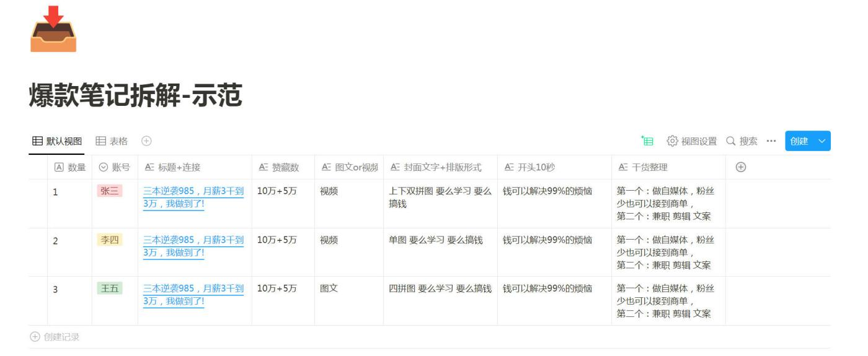Click the 赞藏数 column header

283,167
